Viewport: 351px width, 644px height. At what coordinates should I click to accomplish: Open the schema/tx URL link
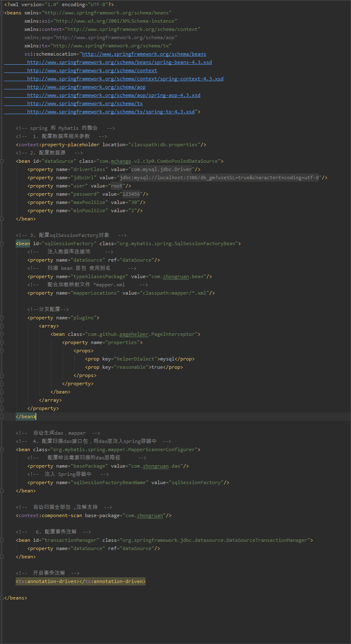tap(85, 103)
